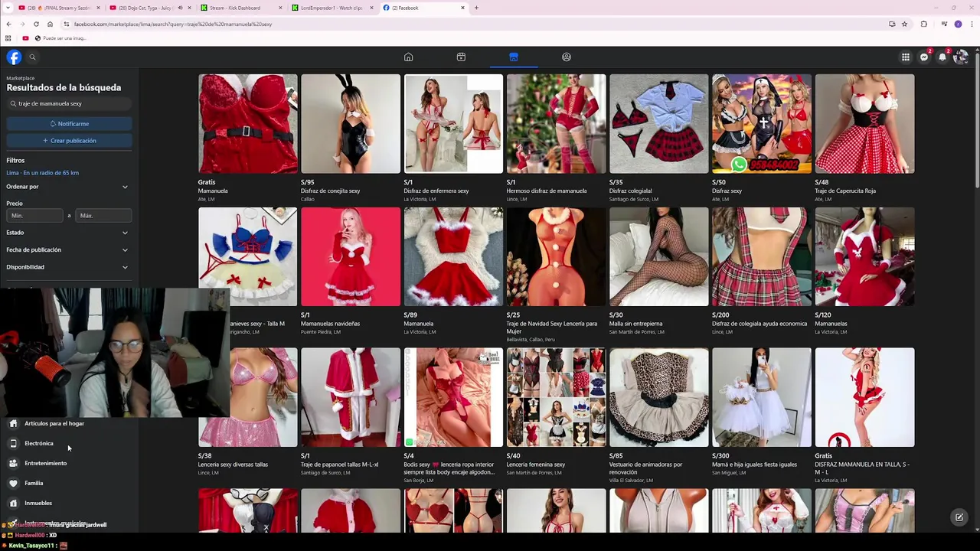Click the Notificarme button
The image size is (980, 551).
pos(69,124)
